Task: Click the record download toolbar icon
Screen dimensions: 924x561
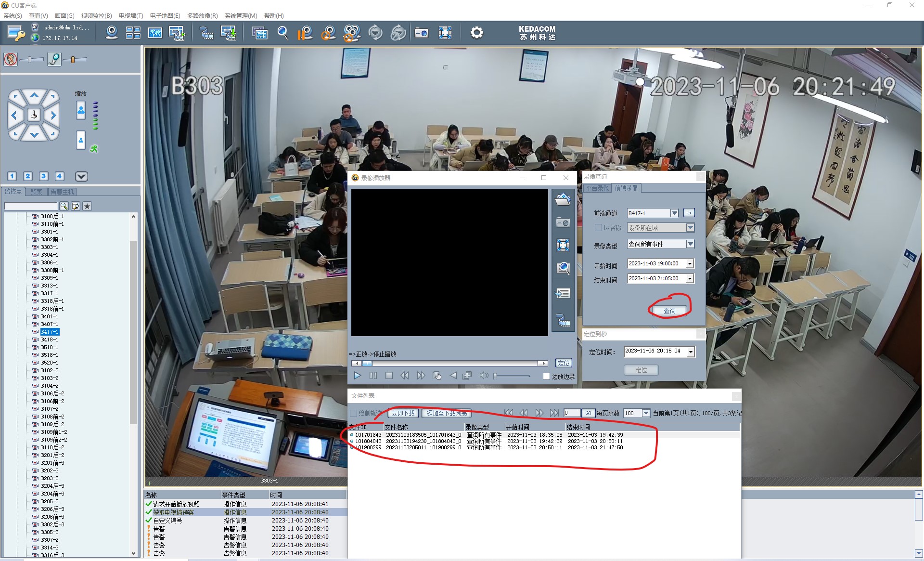Action: click(x=228, y=33)
